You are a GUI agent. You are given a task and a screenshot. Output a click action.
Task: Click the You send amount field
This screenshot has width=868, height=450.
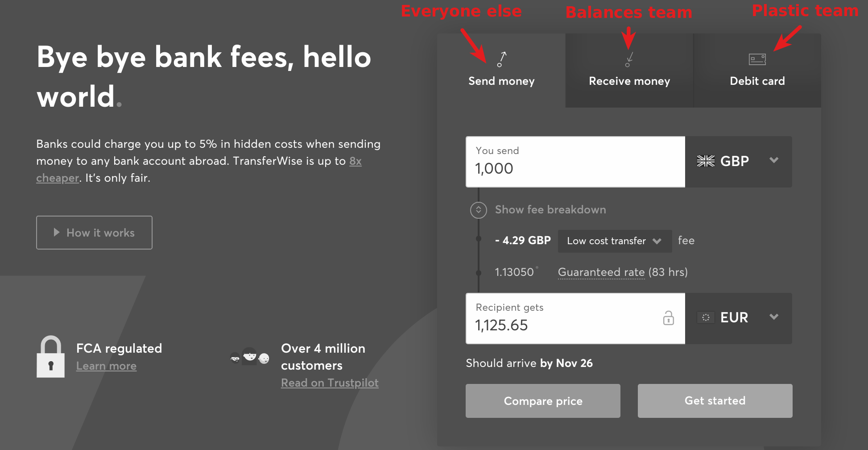[575, 162]
